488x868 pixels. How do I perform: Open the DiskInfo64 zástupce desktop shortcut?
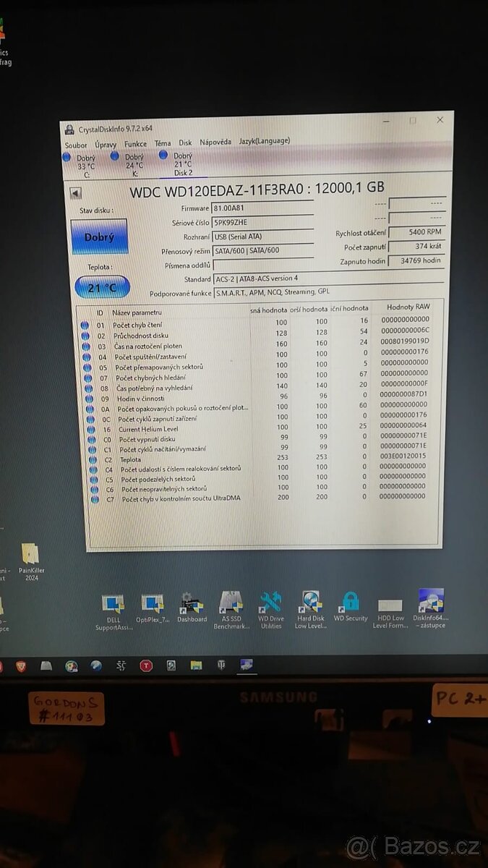click(431, 609)
